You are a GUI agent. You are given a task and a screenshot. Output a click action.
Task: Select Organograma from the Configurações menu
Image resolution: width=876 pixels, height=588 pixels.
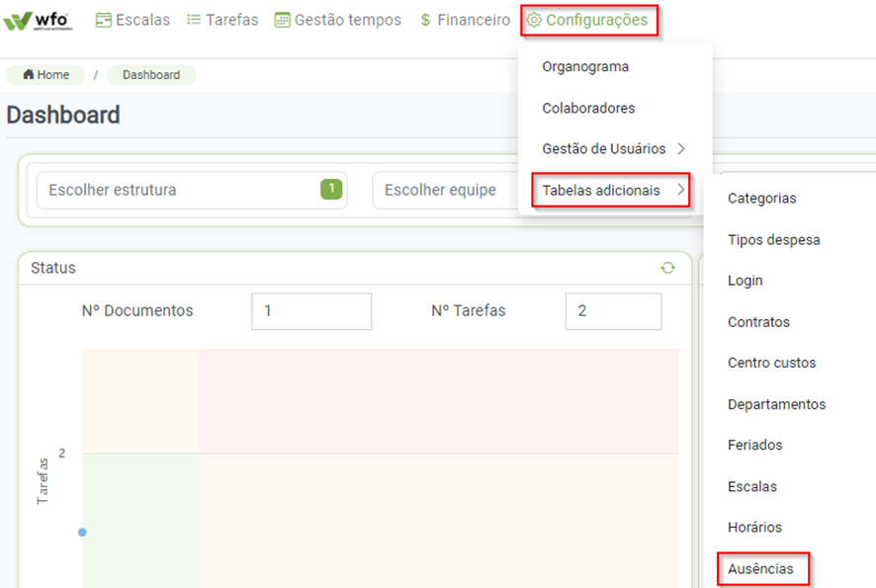[585, 66]
